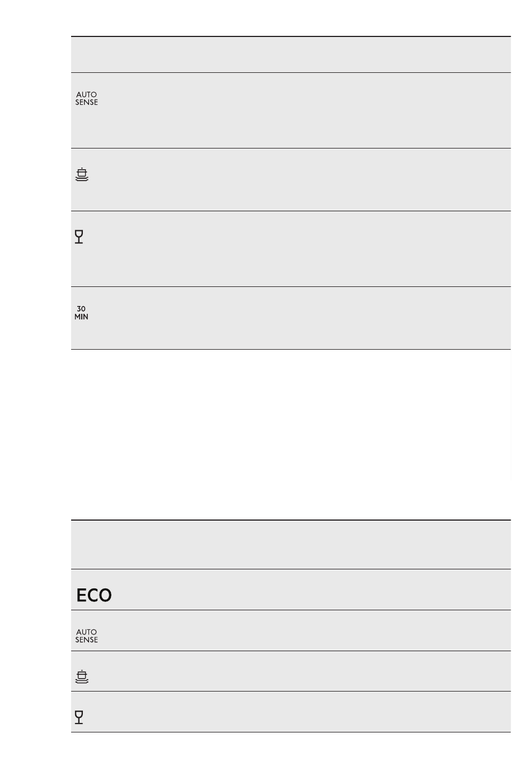This screenshot has width=532, height=770.
Task: Select the blank white area between the two tables
Action: tap(291, 434)
